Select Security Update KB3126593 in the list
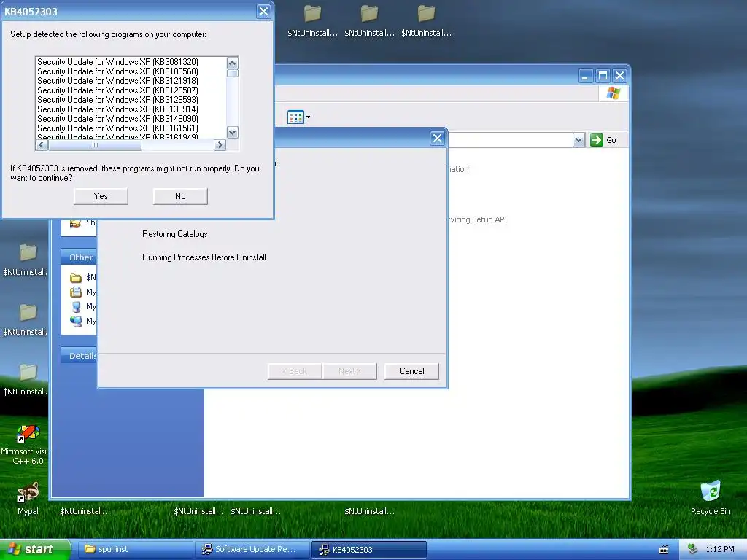This screenshot has width=747, height=560. 117,100
